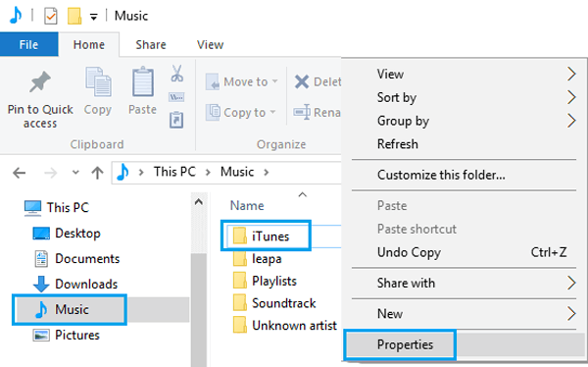Image resolution: width=588 pixels, height=367 pixels.
Task: Switch to the Share ribbon tab
Action: click(x=151, y=44)
